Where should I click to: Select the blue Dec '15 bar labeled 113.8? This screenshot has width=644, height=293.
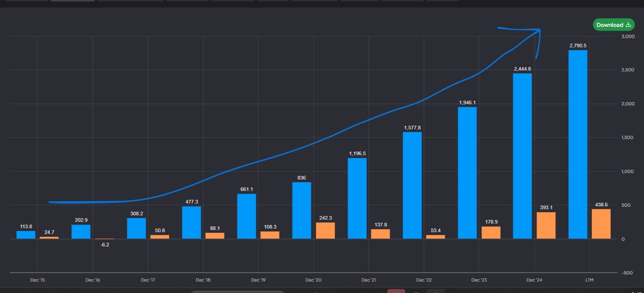[x=26, y=235]
